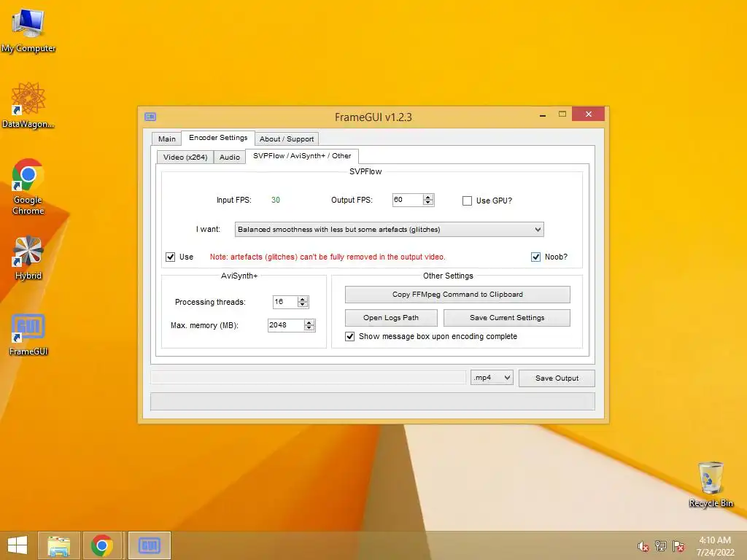Image resolution: width=747 pixels, height=560 pixels.
Task: Close the FrameGUI window
Action: click(x=589, y=114)
